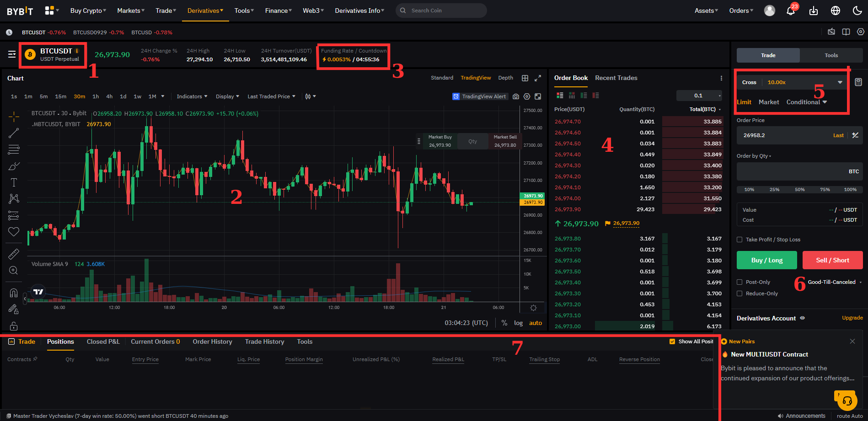Screen dimensions: 868x421
Task: Enable Take Profit / Stop Loss checkbox
Action: pyautogui.click(x=739, y=240)
